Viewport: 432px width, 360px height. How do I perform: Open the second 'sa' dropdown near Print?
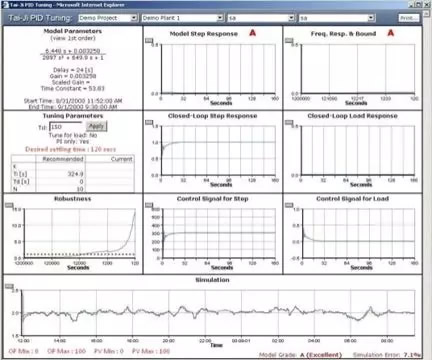pos(371,18)
